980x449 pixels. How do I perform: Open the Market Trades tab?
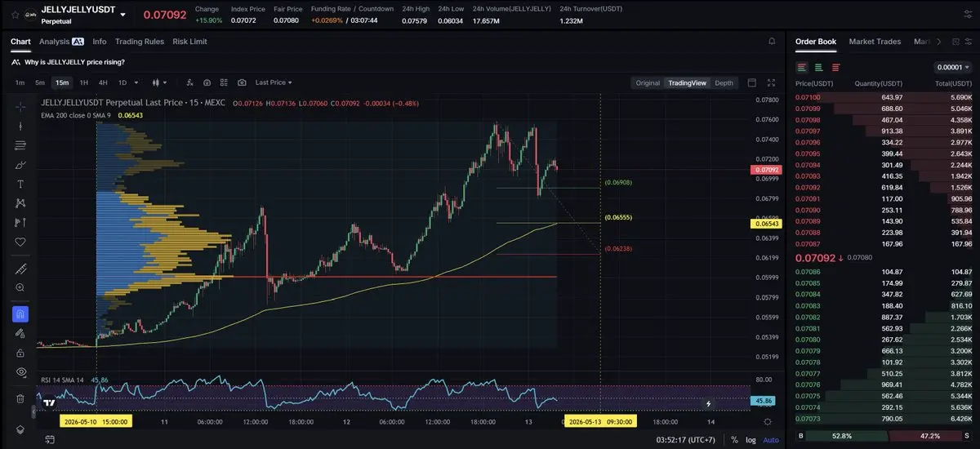tap(875, 42)
